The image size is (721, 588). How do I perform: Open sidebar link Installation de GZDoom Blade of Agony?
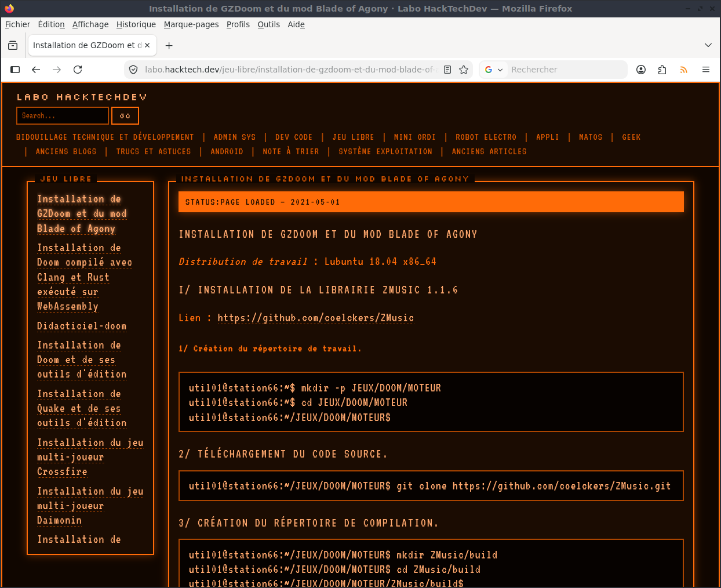tap(82, 214)
